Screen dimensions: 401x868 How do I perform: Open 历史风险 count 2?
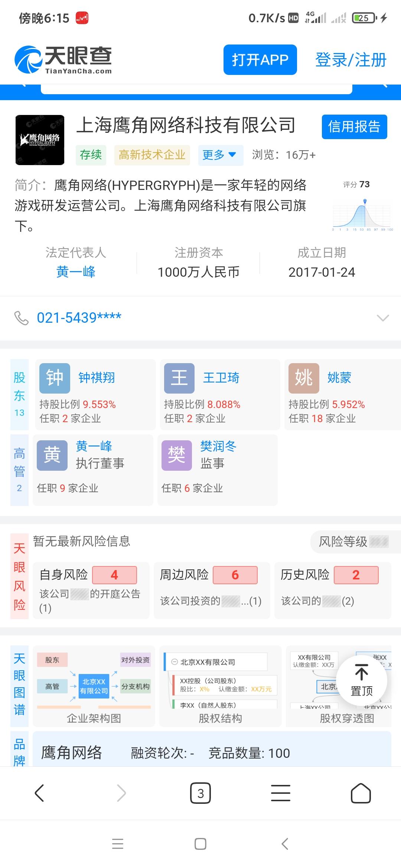pyautogui.click(x=356, y=575)
